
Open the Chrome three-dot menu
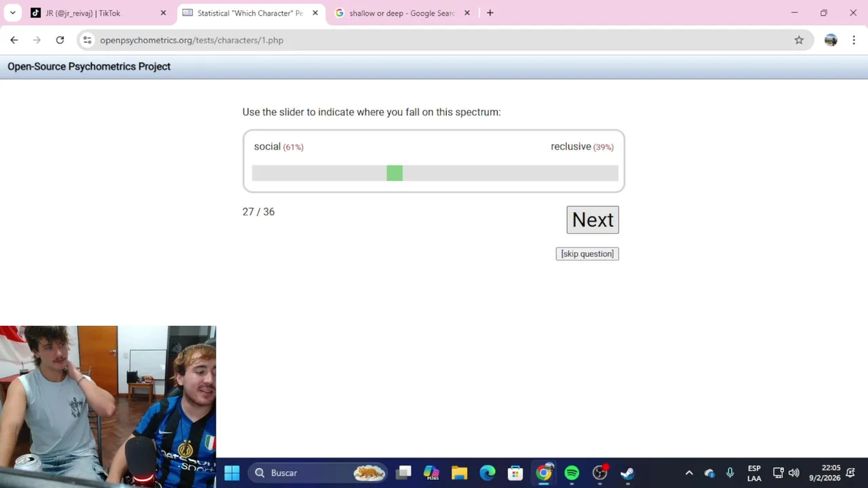pos(854,40)
